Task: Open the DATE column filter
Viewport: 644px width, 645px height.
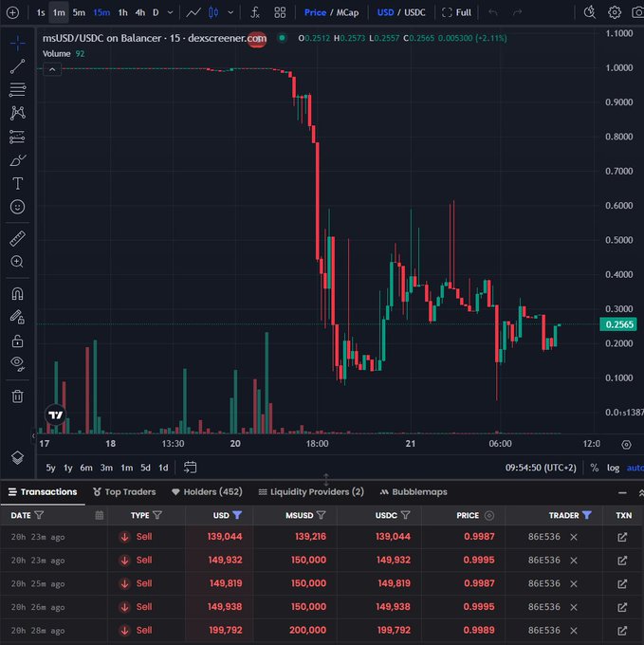Action: [39, 515]
